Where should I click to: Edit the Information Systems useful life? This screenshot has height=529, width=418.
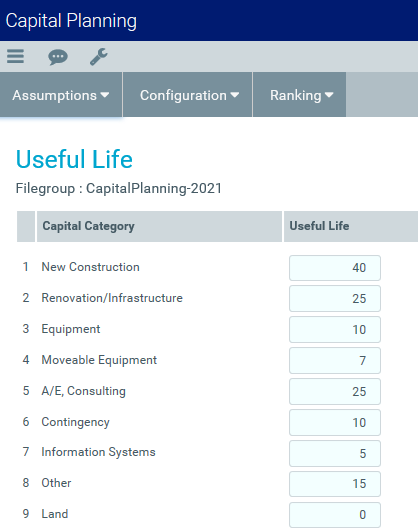tap(335, 453)
